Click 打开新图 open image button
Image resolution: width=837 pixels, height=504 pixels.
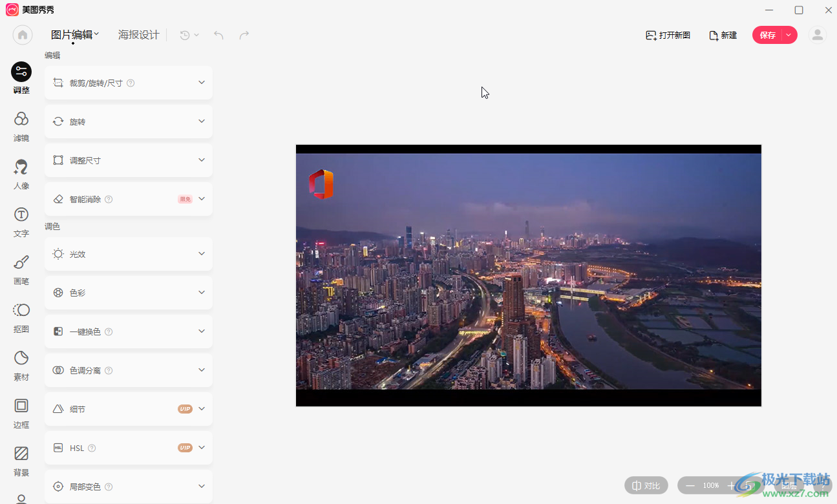[x=668, y=36]
